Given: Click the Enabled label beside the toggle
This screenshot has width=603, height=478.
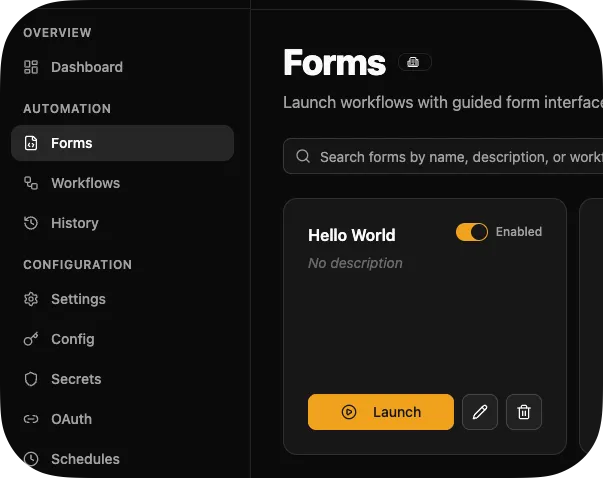Looking at the screenshot, I should pyautogui.click(x=519, y=232).
